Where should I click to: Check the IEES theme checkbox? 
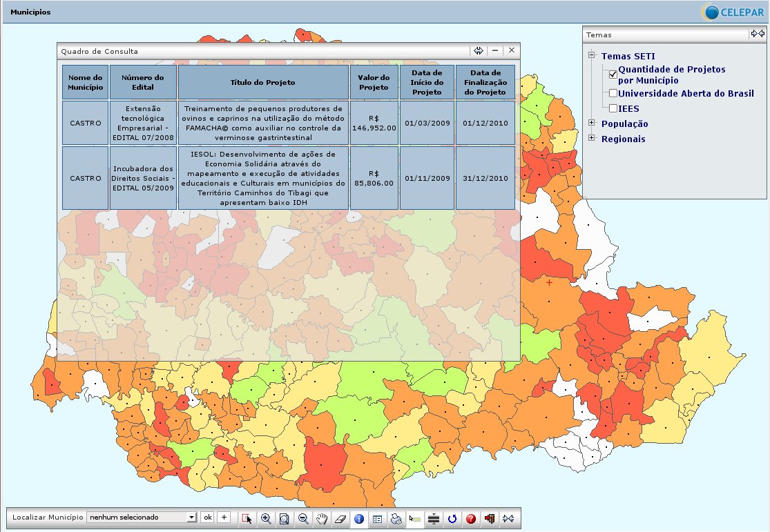point(613,108)
